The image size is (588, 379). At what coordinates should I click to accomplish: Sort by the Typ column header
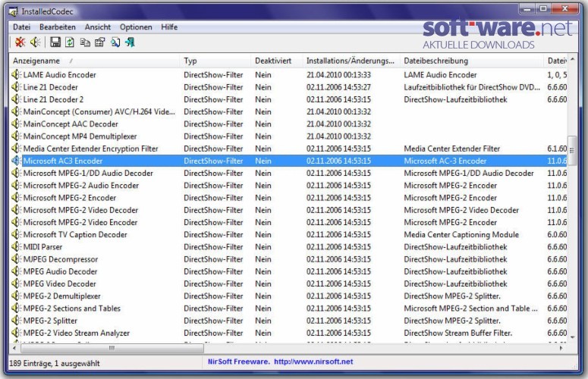click(x=215, y=61)
